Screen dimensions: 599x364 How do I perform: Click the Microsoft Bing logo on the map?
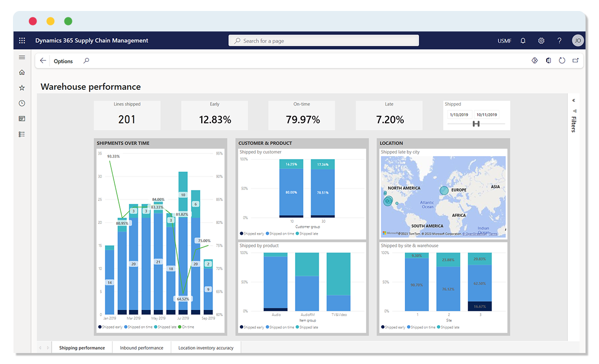click(391, 233)
